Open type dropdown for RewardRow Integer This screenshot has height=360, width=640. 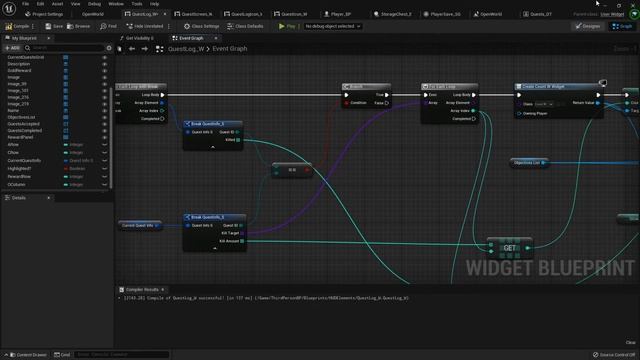[x=74, y=176]
